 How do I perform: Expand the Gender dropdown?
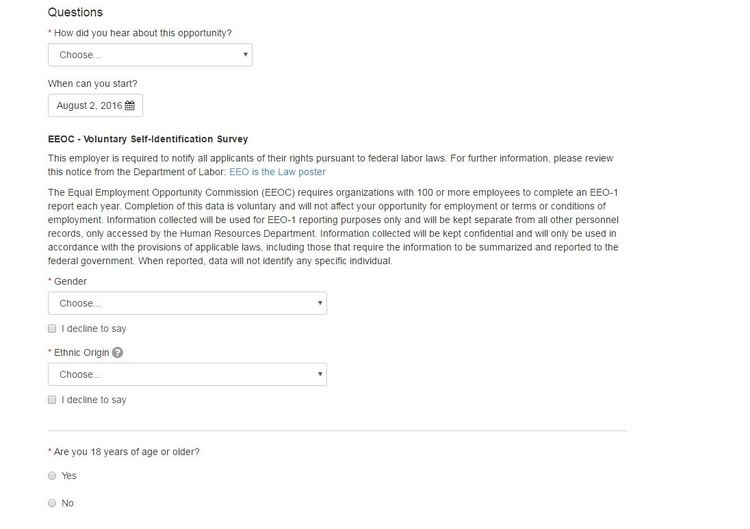(x=188, y=303)
